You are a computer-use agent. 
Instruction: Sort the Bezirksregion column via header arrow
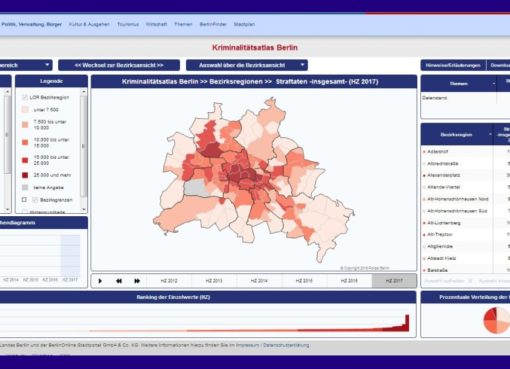pyautogui.click(x=490, y=135)
